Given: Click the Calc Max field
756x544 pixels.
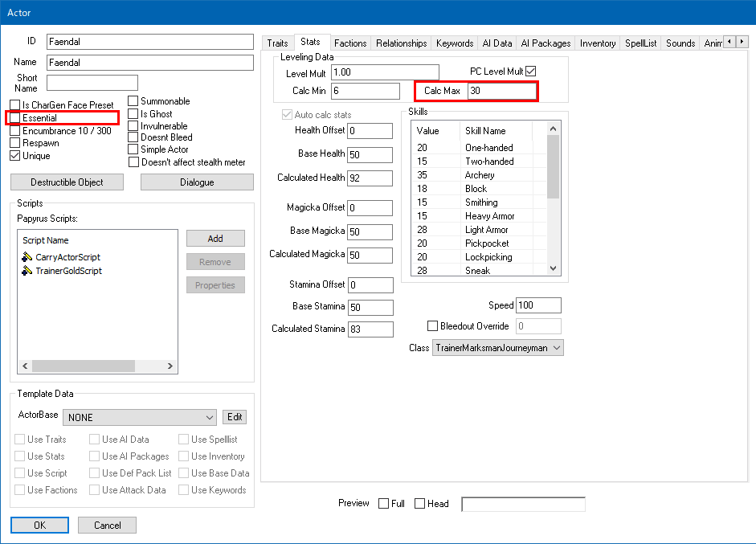Looking at the screenshot, I should [502, 91].
